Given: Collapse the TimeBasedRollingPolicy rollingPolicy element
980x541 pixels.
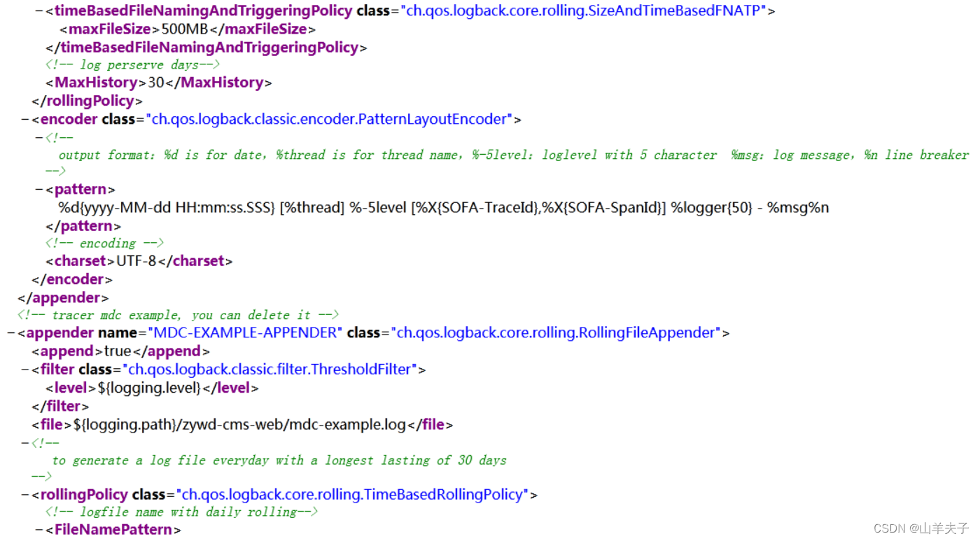Looking at the screenshot, I should click(x=24, y=494).
